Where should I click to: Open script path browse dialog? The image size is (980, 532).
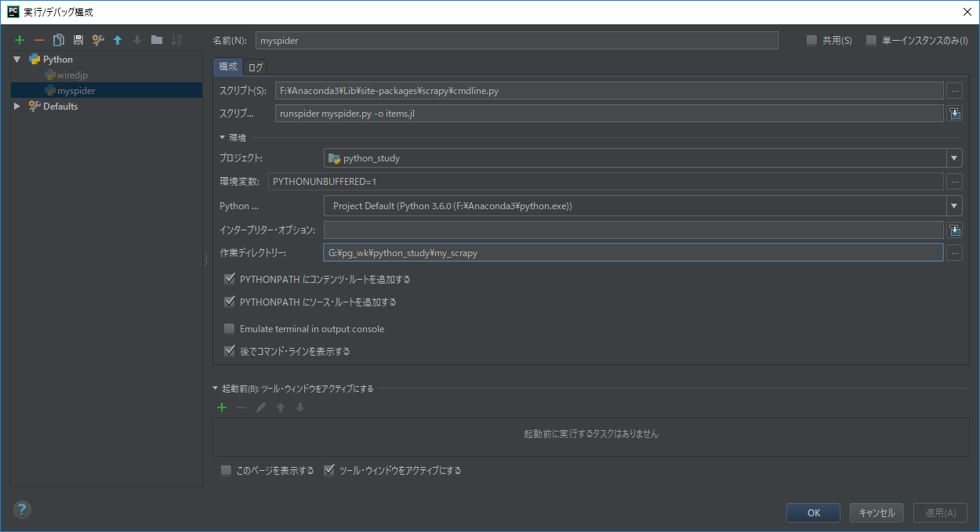pos(954,90)
